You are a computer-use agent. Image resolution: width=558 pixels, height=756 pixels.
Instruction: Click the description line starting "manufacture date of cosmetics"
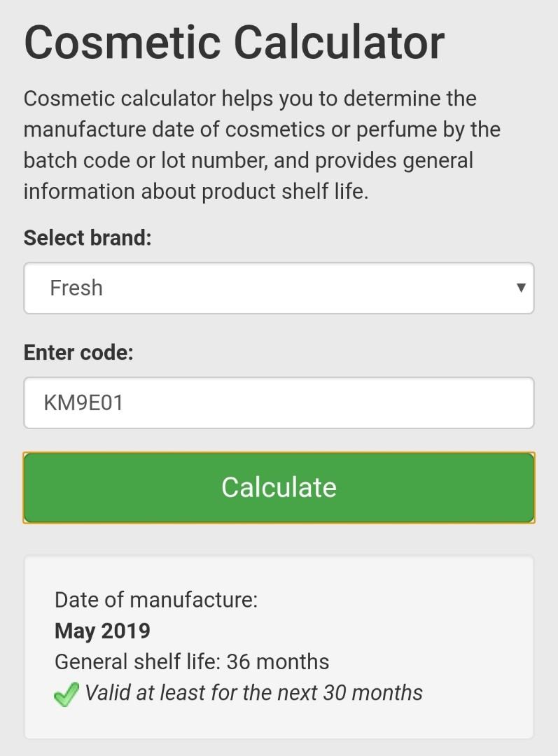click(262, 129)
